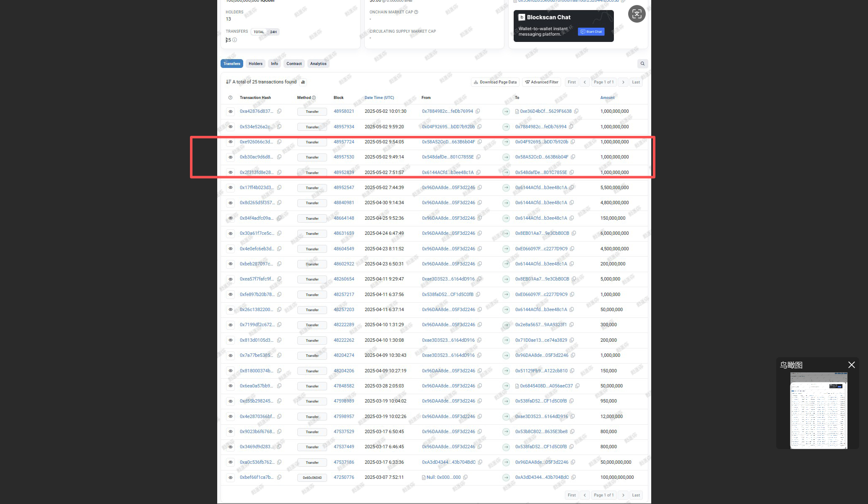The height and width of the screenshot is (504, 868).
Task: Copy transaction hash 0xa42876d837
Action: 279,111
